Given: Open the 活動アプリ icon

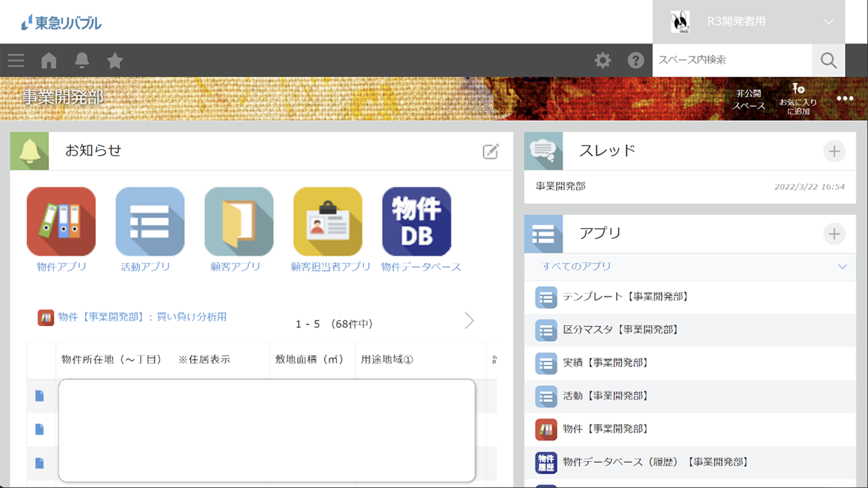Looking at the screenshot, I should click(150, 222).
